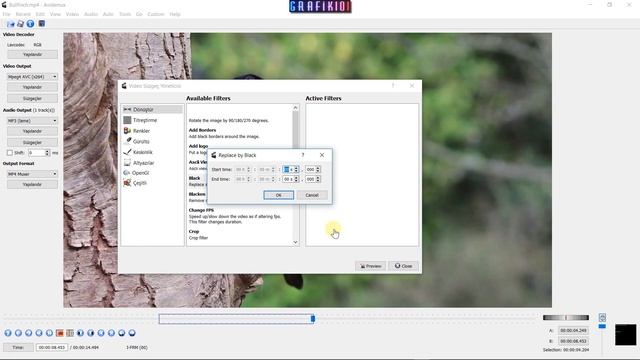Select the Çeşitli filter category

coord(152,183)
